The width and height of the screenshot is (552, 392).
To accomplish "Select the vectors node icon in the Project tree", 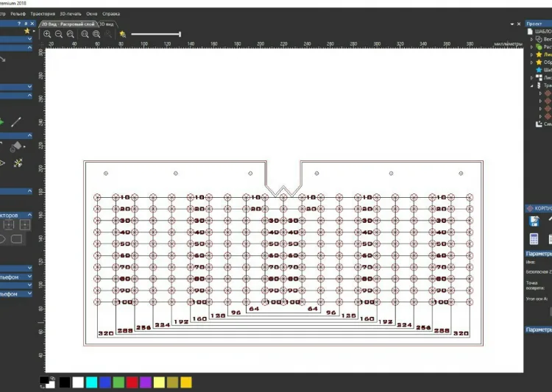I will pos(539,39).
